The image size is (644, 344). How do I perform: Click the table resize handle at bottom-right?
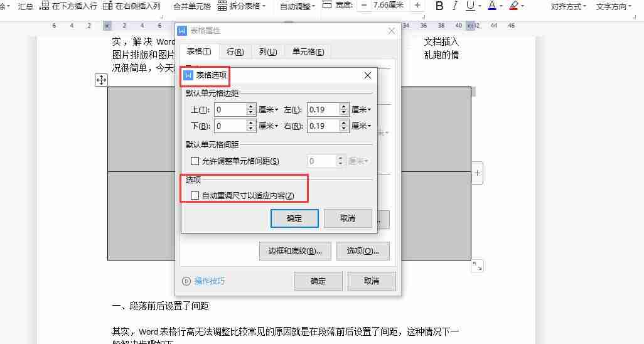pos(477,266)
